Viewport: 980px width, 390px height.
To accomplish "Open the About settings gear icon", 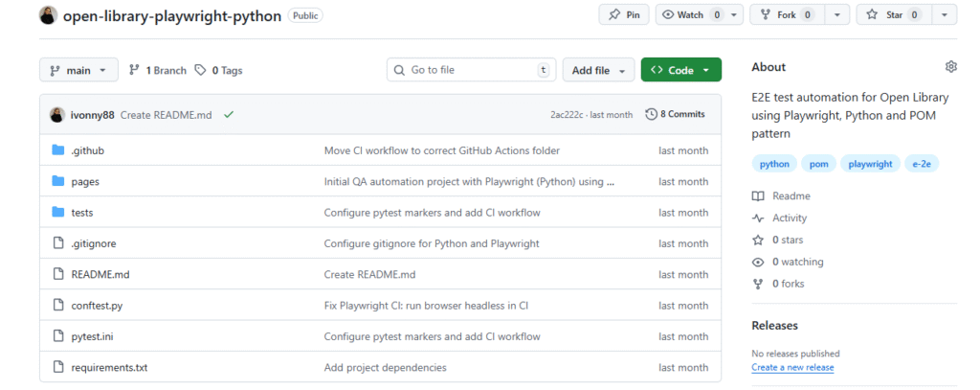I will pos(950,67).
